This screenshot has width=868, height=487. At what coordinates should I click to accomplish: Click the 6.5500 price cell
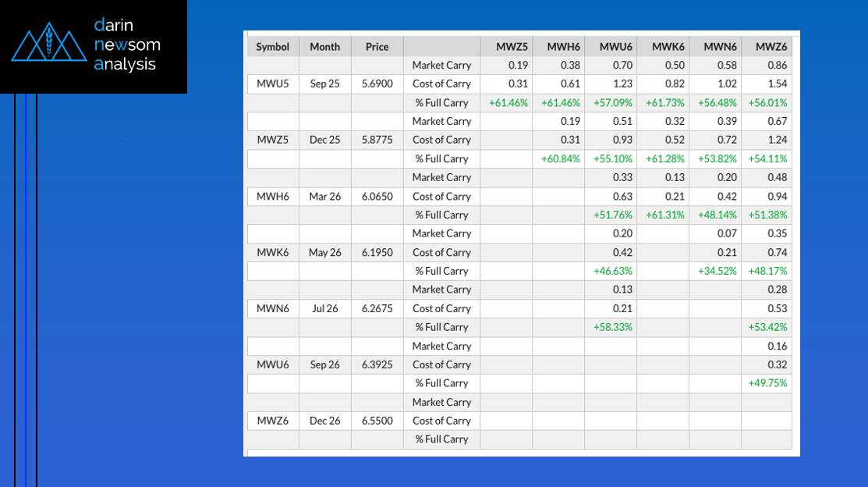tap(377, 421)
